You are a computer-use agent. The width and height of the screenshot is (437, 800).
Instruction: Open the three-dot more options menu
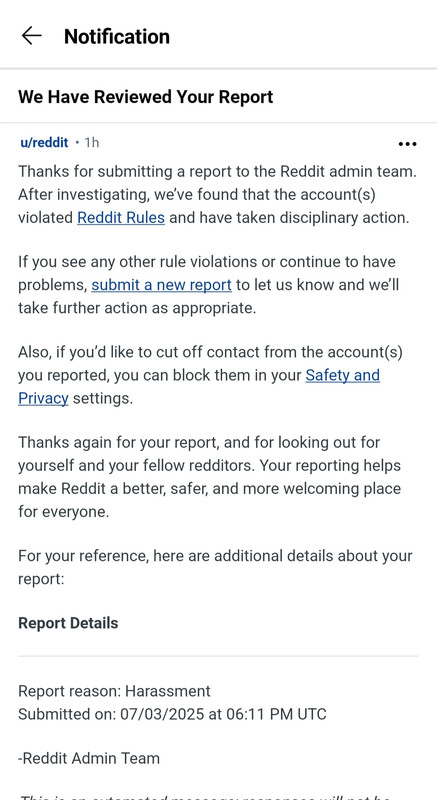pos(407,144)
